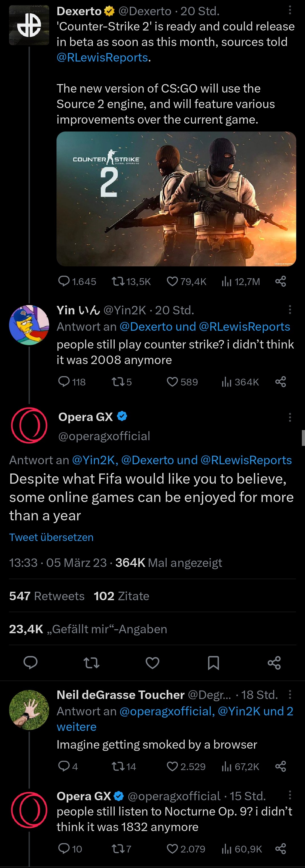Like the Neil deGrasse Toucher reply
Screen dimensions: 305x868
coord(172,767)
